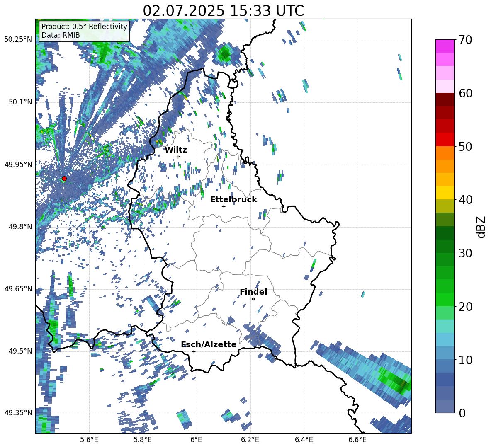Click the cross marker below Esch/Alzette
This screenshot has width=491, height=448.
pos(194,351)
